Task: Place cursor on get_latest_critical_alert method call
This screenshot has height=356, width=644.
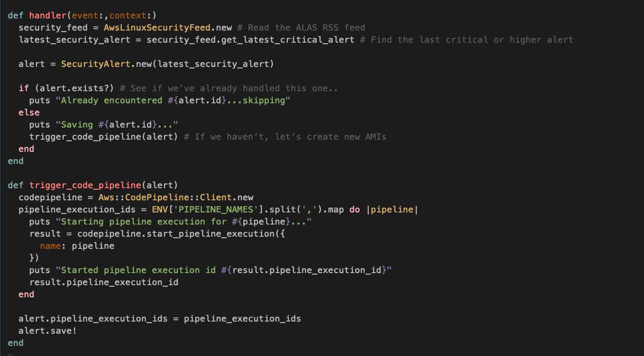Action: click(x=288, y=40)
